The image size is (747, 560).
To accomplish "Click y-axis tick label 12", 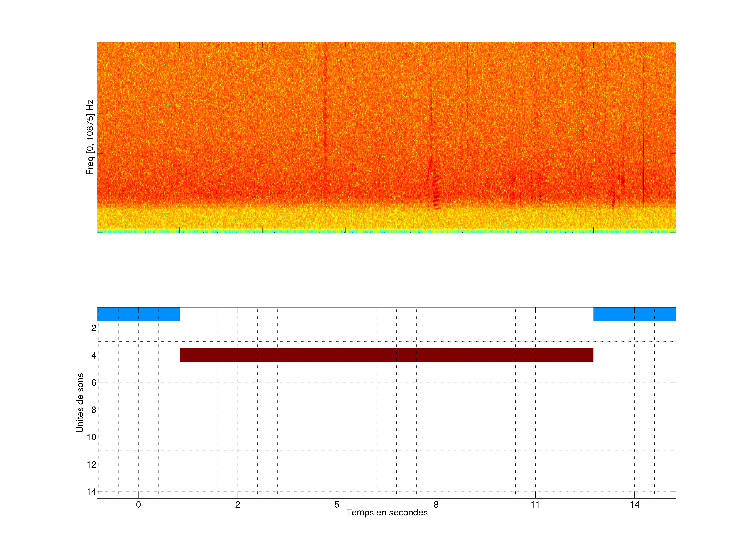I will (x=92, y=465).
